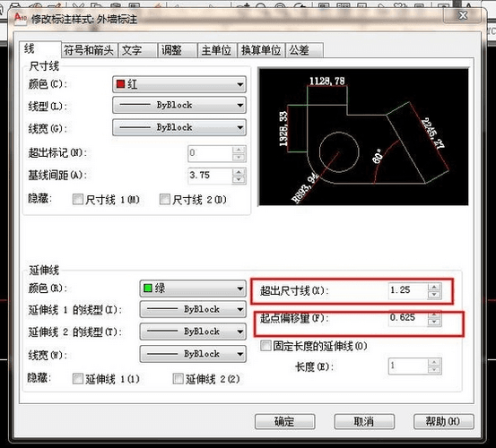
Task: Open the 尺寸线 线宽 dropdown
Action: (179, 127)
